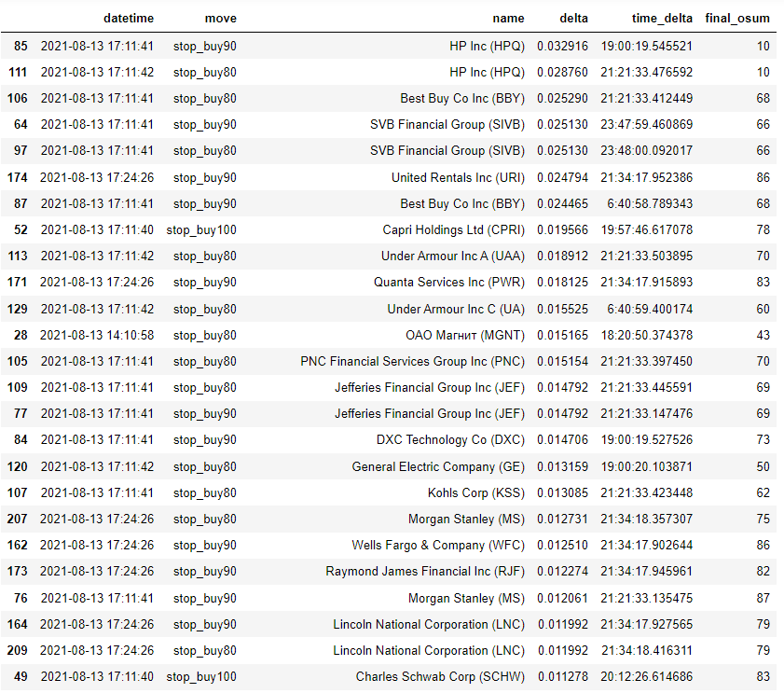This screenshot has height=693, width=784.
Task: Click Under Armour Inc C (UA) cell
Action: 456,310
